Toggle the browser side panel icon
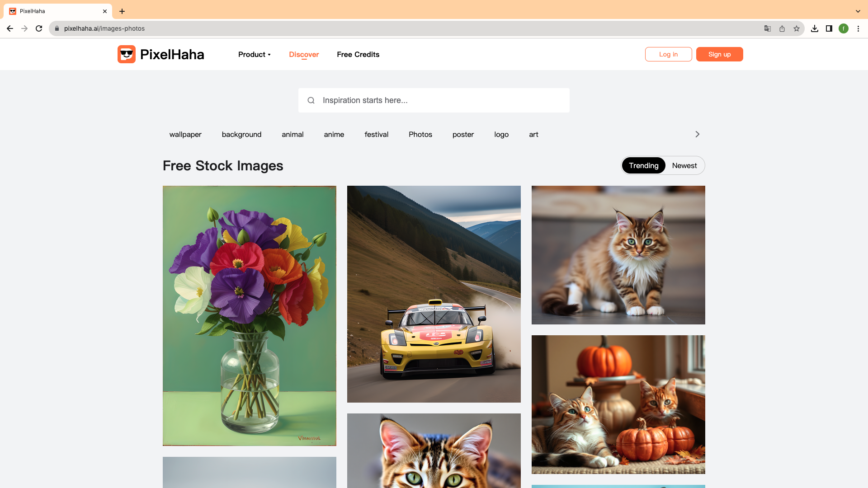The height and width of the screenshot is (488, 868). (829, 28)
